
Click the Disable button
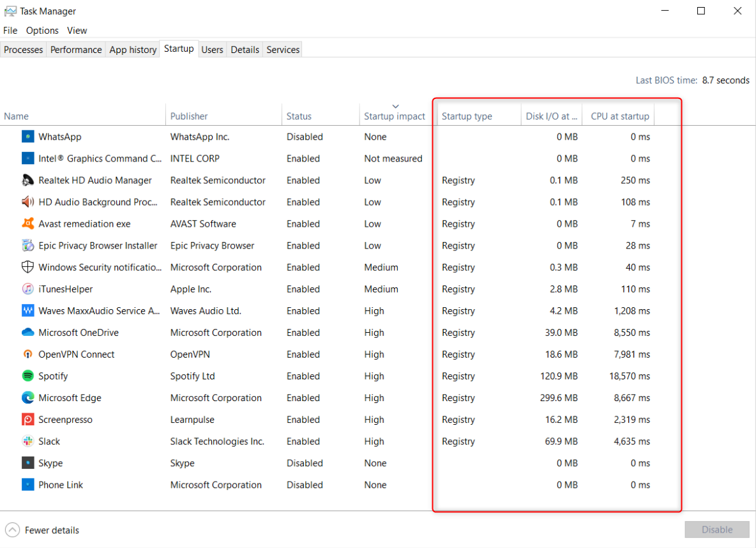point(717,529)
